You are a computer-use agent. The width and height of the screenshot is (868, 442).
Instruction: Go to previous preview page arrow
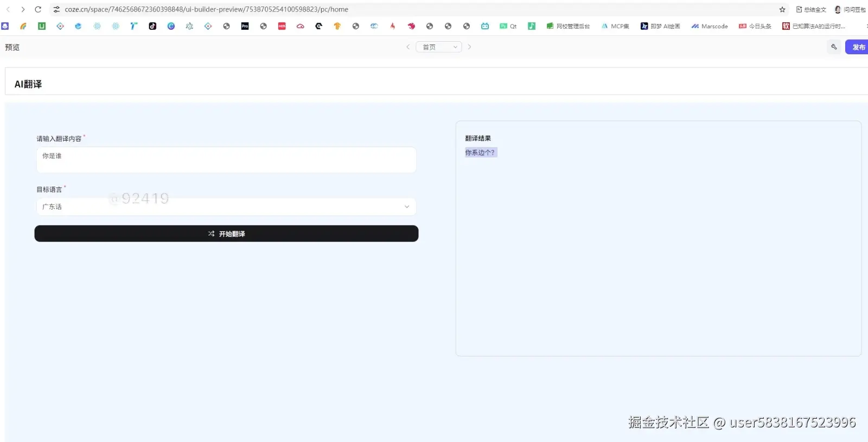[x=408, y=47]
